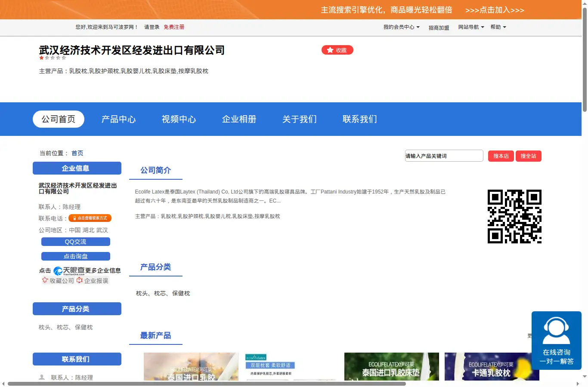Expand the 帮助 dropdown
This screenshot has width=588, height=387.
pyautogui.click(x=498, y=27)
